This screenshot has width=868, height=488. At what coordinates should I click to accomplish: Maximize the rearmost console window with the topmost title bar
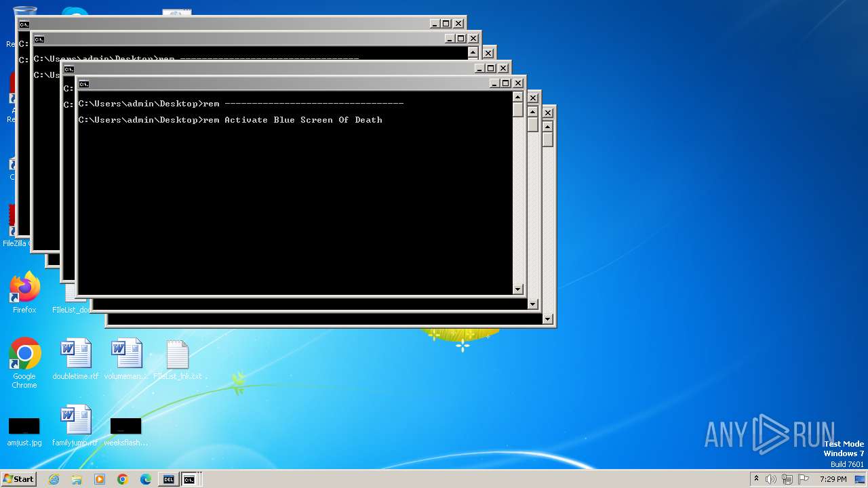pyautogui.click(x=446, y=24)
